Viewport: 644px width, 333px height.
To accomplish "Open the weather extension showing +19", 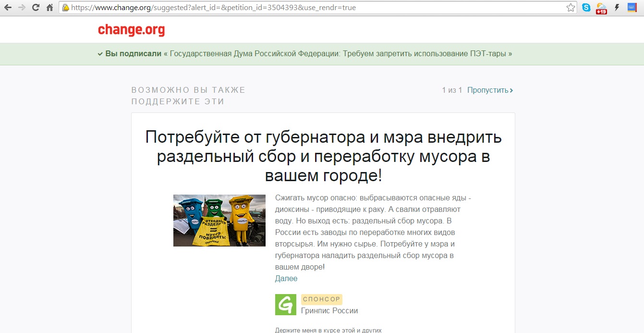I will tap(601, 8).
